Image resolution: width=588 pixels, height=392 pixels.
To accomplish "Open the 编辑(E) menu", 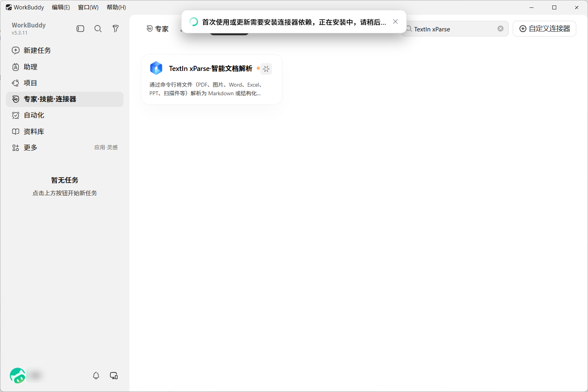I will pyautogui.click(x=61, y=7).
